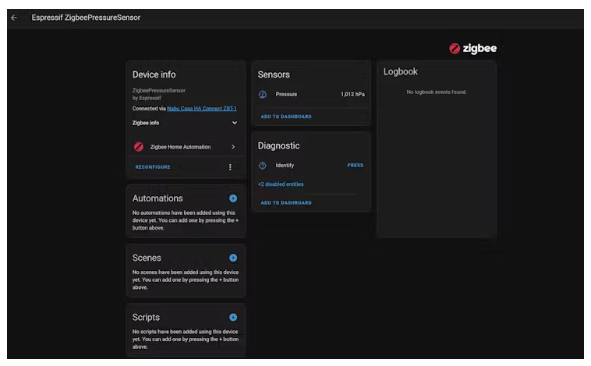The width and height of the screenshot is (591, 366).
Task: Show the +2 disabled entities
Action: point(281,184)
